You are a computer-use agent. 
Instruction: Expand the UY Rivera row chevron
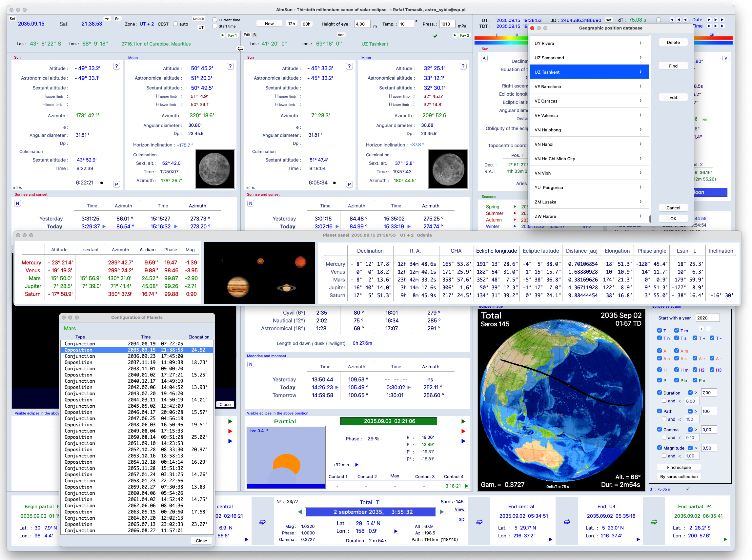[640, 43]
